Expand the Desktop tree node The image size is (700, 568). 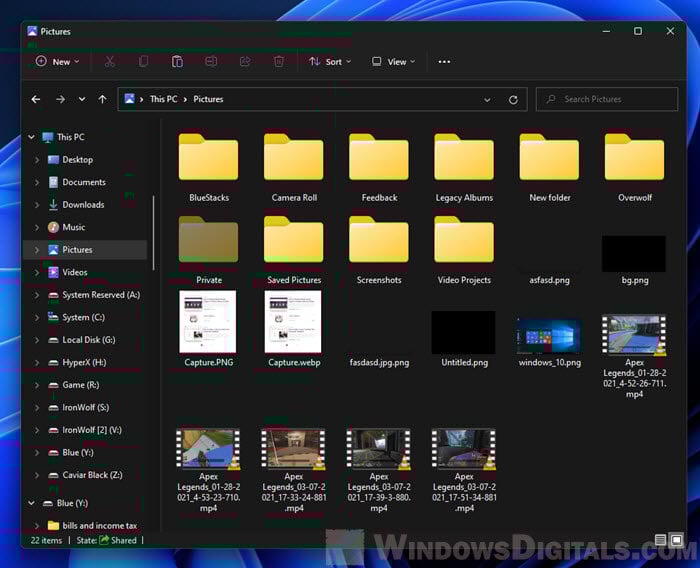(37, 160)
